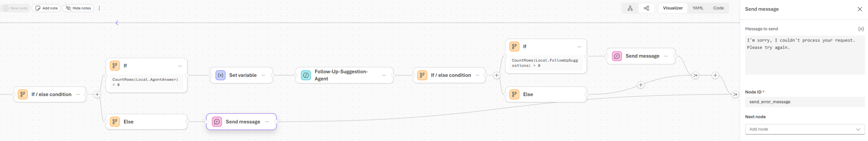Close the Send message panel
The image size is (868, 141).
point(860,9)
